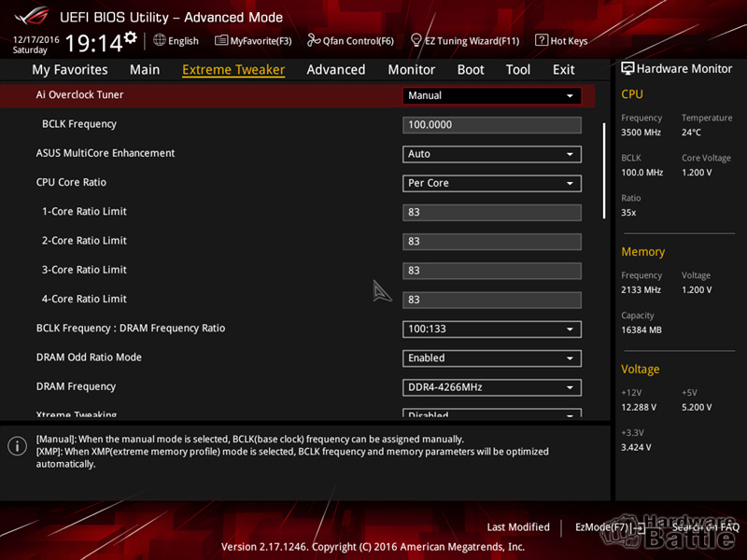Click the Qfan Control fan icon
747x560 pixels.
314,40
